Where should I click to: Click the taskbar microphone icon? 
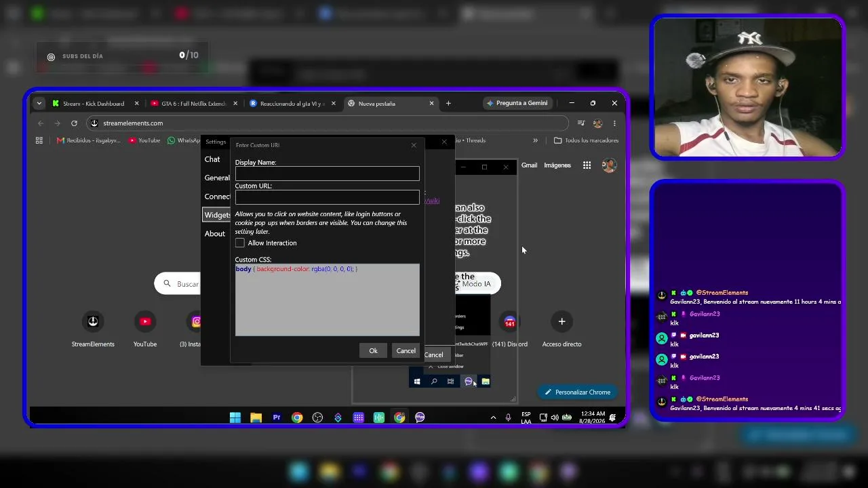pyautogui.click(x=508, y=418)
